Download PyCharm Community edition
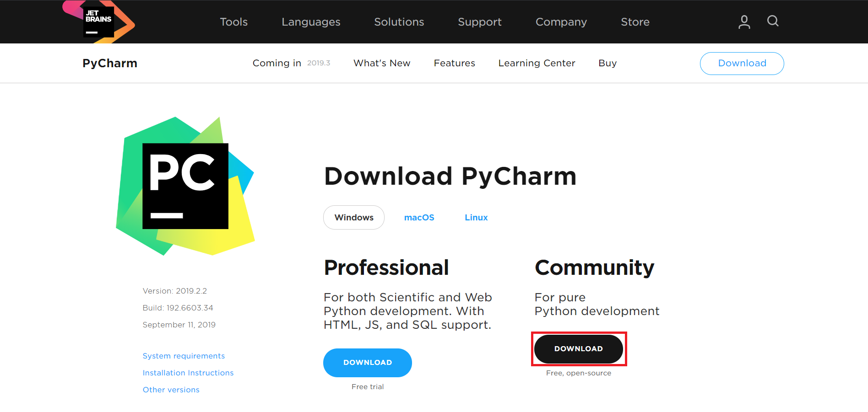 pyautogui.click(x=578, y=349)
